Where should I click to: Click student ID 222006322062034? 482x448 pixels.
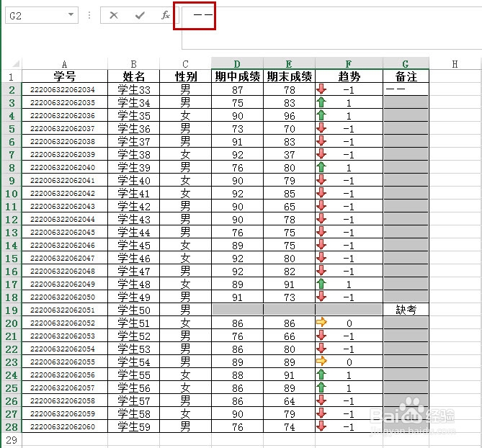(63, 90)
